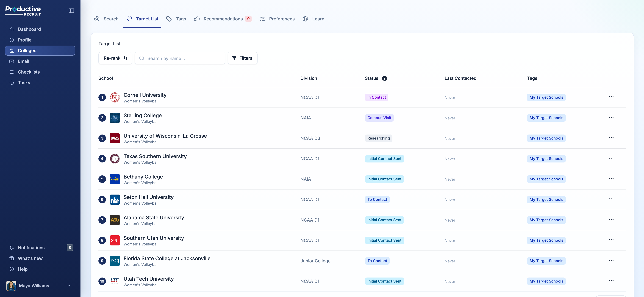This screenshot has width=644, height=297.
Task: Click the Productive Recruit logo
Action: tap(23, 11)
